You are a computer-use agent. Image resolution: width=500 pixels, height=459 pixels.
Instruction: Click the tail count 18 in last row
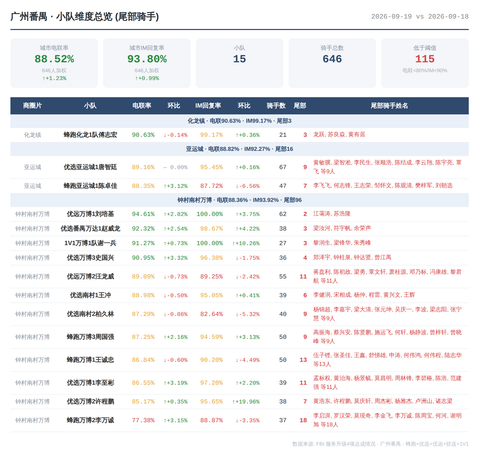point(303,420)
